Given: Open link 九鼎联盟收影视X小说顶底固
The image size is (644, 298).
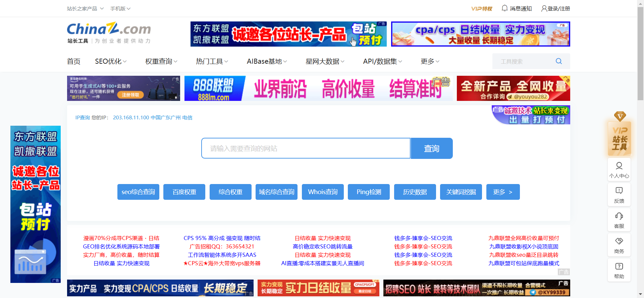Looking at the screenshot, I should point(524,246).
